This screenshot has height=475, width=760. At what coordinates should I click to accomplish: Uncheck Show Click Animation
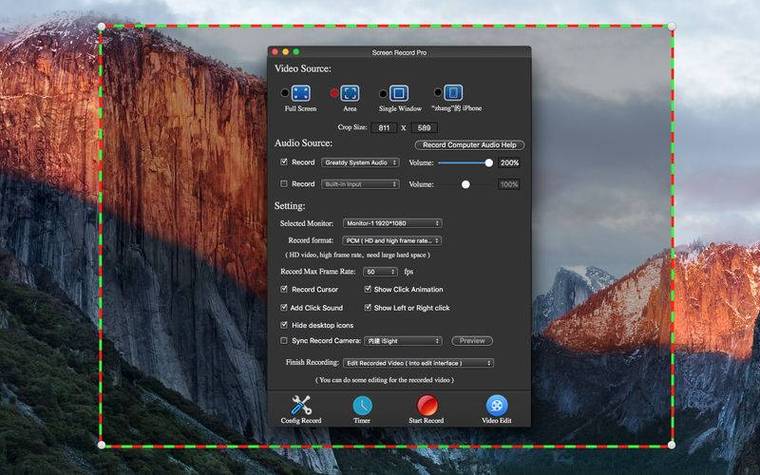coord(367,289)
